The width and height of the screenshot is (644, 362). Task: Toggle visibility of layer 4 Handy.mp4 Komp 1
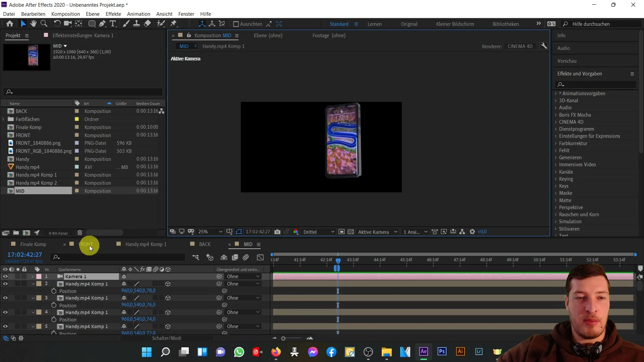pos(5,312)
